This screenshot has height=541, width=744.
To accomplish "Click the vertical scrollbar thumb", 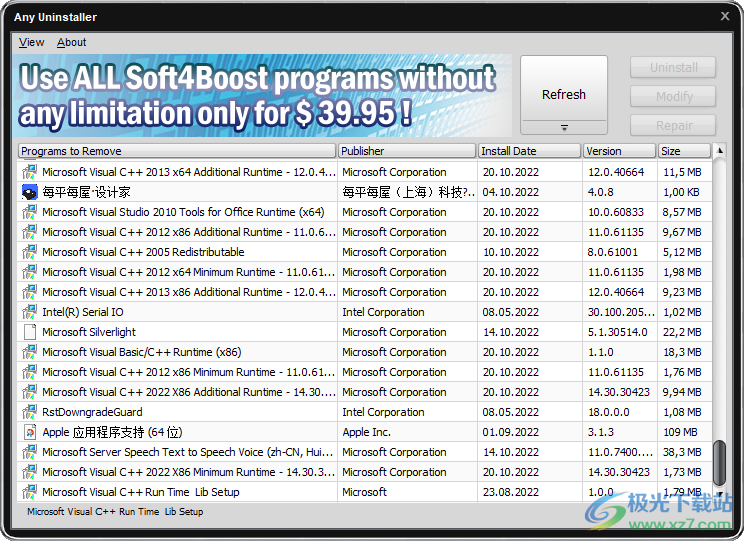I will pyautogui.click(x=720, y=462).
